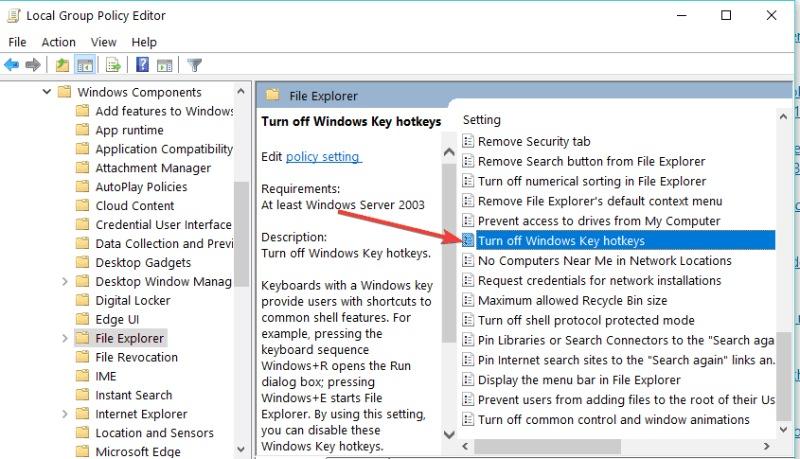The height and width of the screenshot is (459, 800).
Task: Click the Edge UI folder icon
Action: tap(82, 319)
